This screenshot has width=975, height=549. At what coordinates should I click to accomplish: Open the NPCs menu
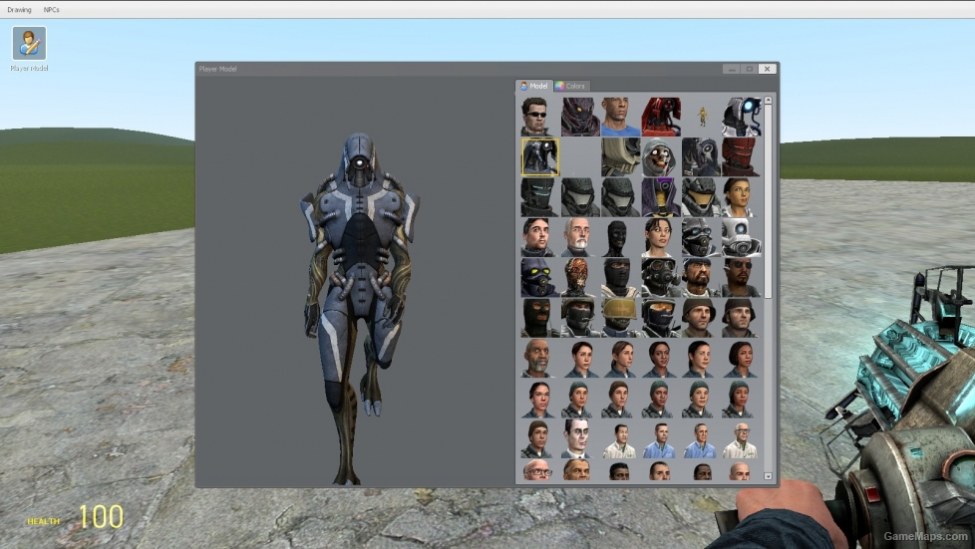point(52,10)
